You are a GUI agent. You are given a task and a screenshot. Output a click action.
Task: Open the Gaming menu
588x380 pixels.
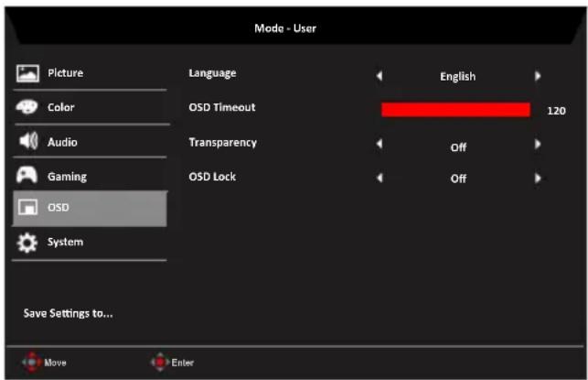pyautogui.click(x=90, y=176)
